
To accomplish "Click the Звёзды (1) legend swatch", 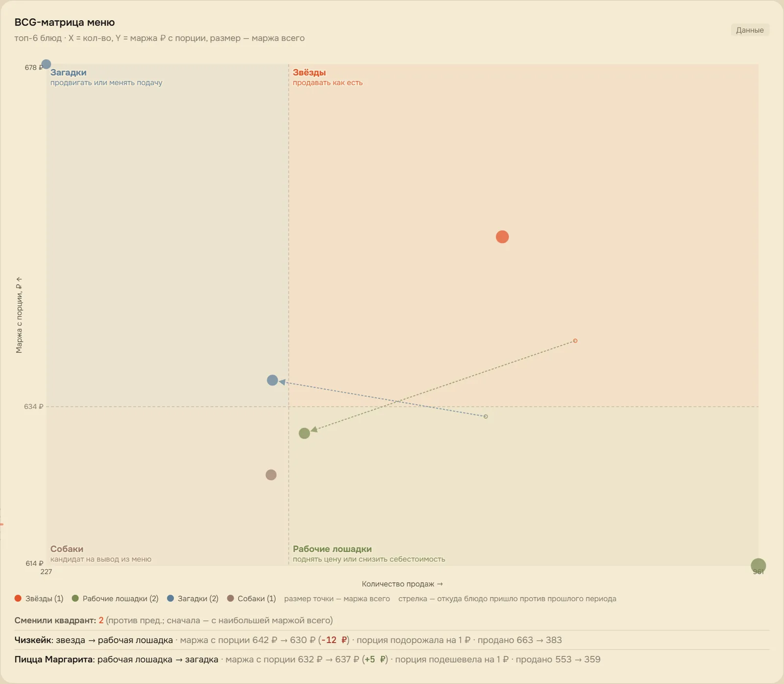I will (18, 598).
